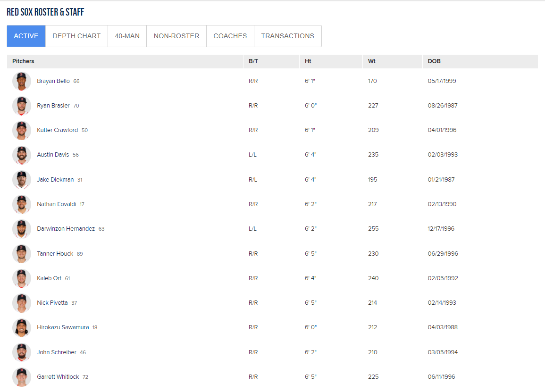Viewport: 545px width, 392px height.
Task: Select Brayan Bello's jersey number 66
Action: tap(76, 81)
